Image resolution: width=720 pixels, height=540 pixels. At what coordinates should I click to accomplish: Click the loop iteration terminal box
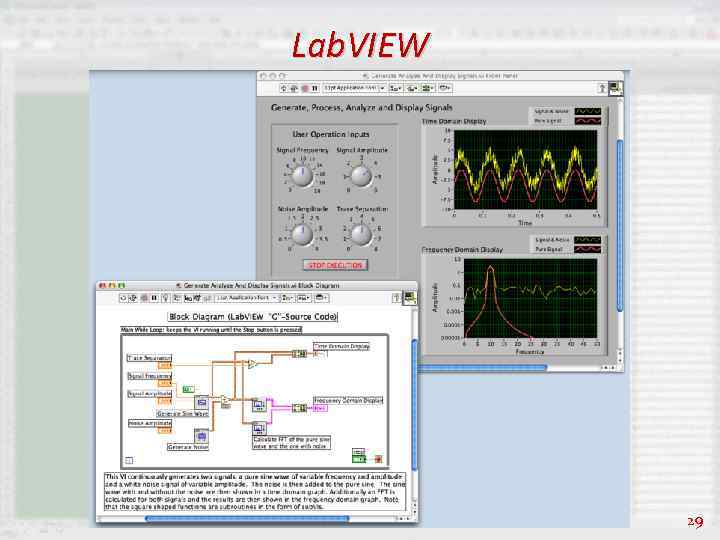click(129, 461)
